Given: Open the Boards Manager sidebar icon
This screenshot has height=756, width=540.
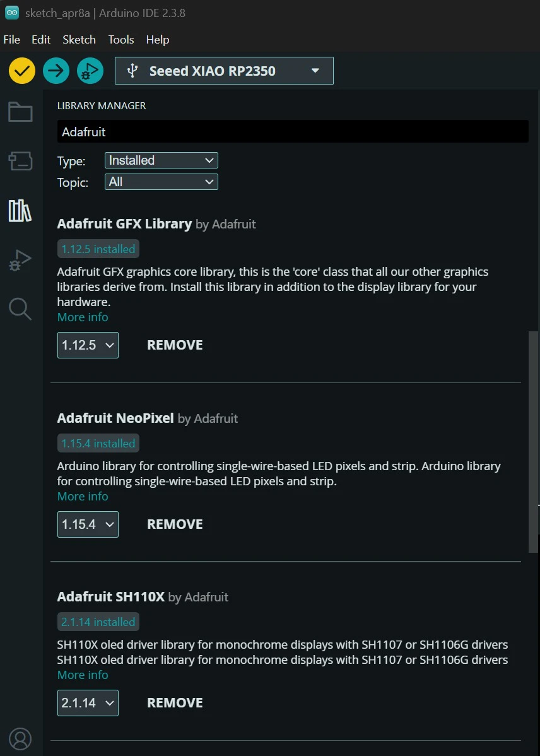Looking at the screenshot, I should click(x=20, y=161).
